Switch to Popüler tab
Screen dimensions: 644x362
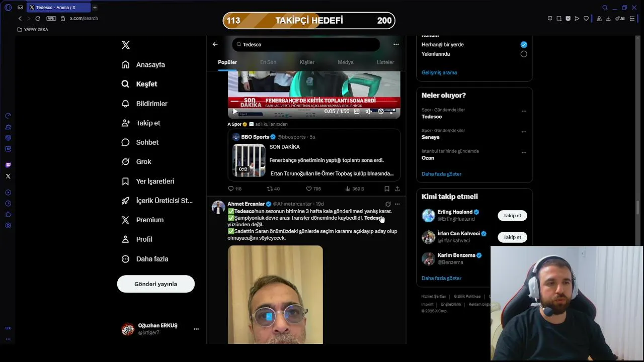[x=227, y=62]
